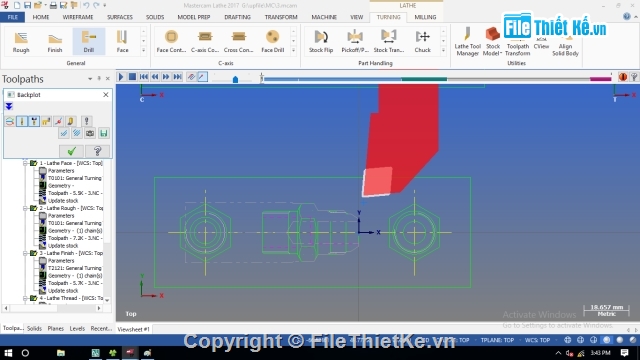
Task: Run the Toolpath Transform utility
Action: pyautogui.click(x=518, y=48)
